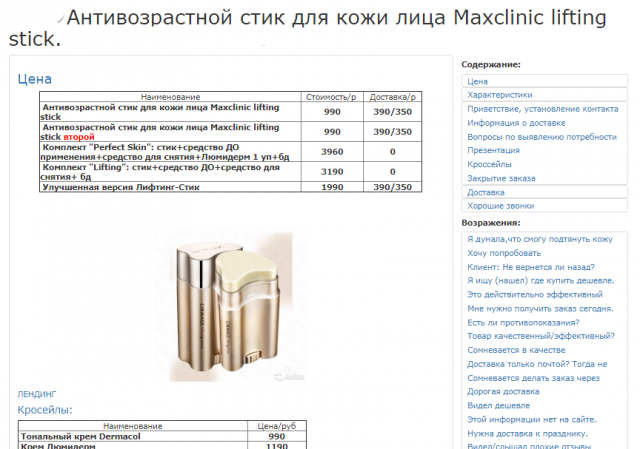Image resolution: width=640 pixels, height=449 pixels.
Task: Open Приветствие, установление контакта link
Action: coord(542,109)
